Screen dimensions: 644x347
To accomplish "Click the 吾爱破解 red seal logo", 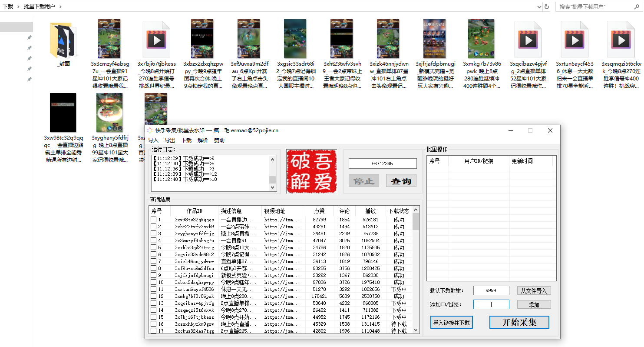I will [311, 171].
